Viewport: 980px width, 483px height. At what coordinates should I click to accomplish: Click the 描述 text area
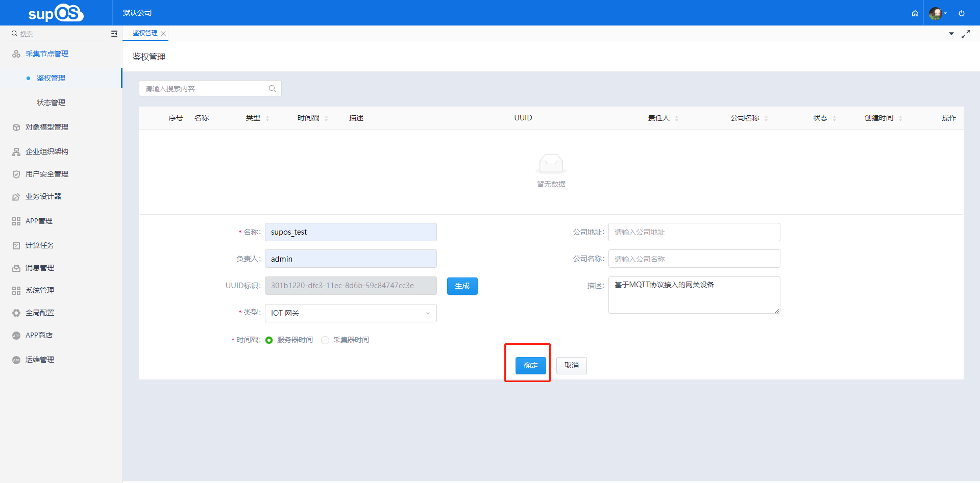click(x=694, y=295)
